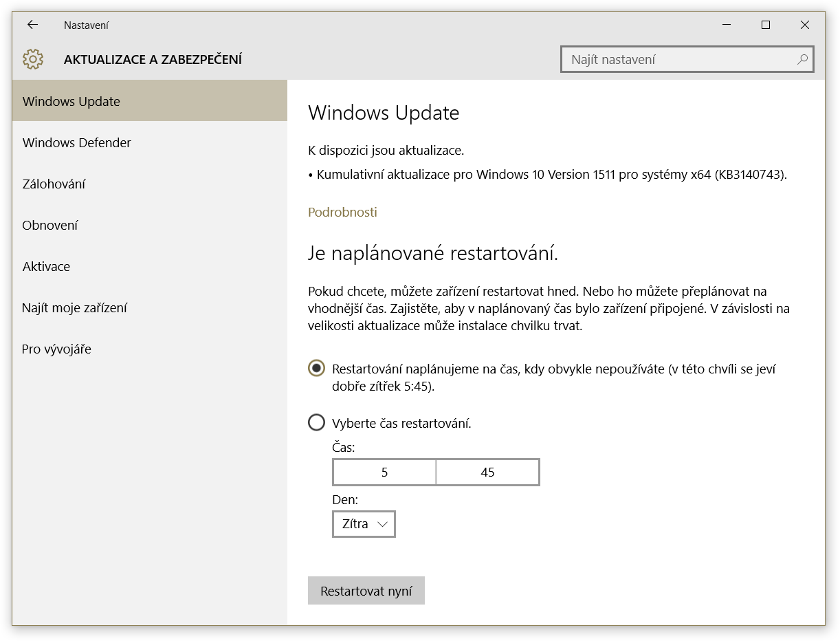This screenshot has width=840, height=641.
Task: Open the Aktivace section
Action: (150, 266)
